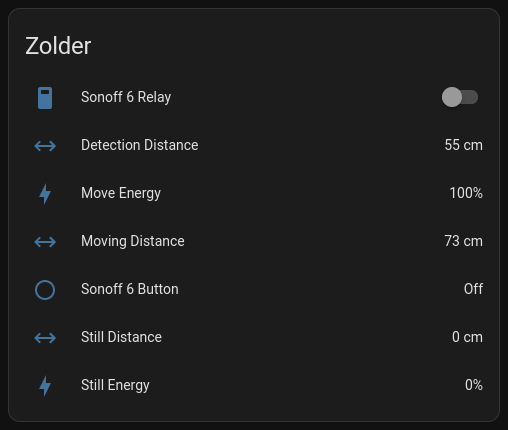Image resolution: width=508 pixels, height=430 pixels.
Task: Click the Zolder card title
Action: point(58,46)
